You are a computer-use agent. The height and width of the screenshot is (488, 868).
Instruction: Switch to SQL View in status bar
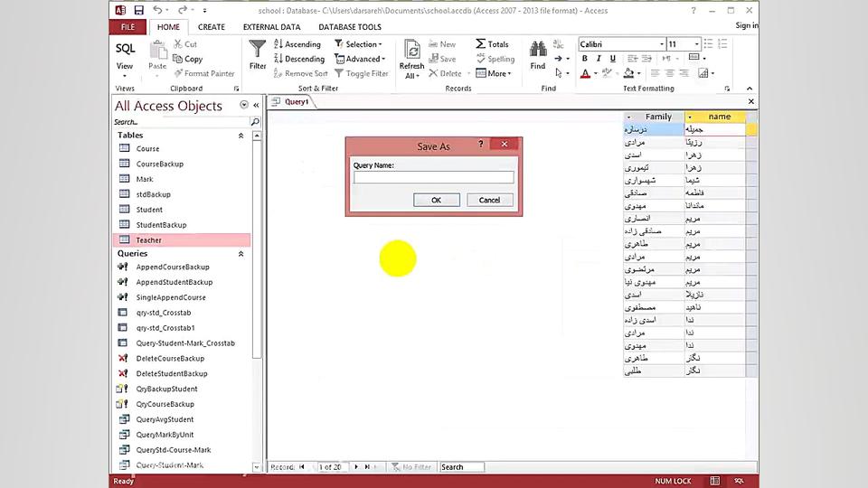[739, 481]
